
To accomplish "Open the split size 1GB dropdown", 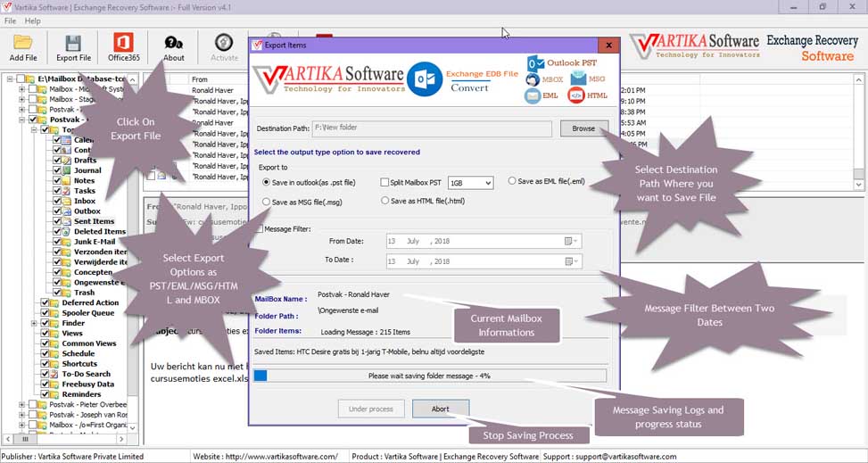I will (488, 183).
